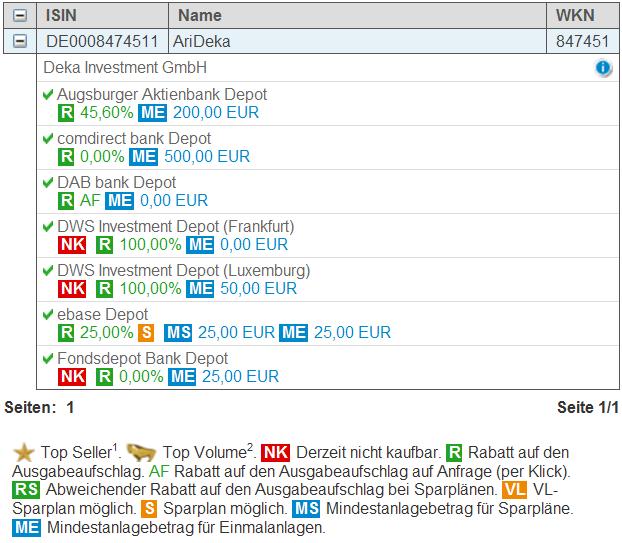Click fund name AriDeka
622x543 pixels.
[202, 41]
